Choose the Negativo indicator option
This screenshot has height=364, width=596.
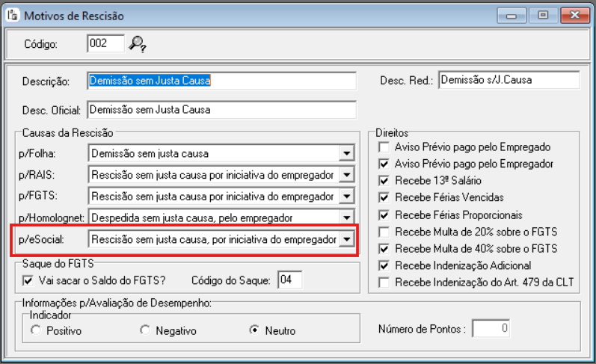click(x=145, y=330)
